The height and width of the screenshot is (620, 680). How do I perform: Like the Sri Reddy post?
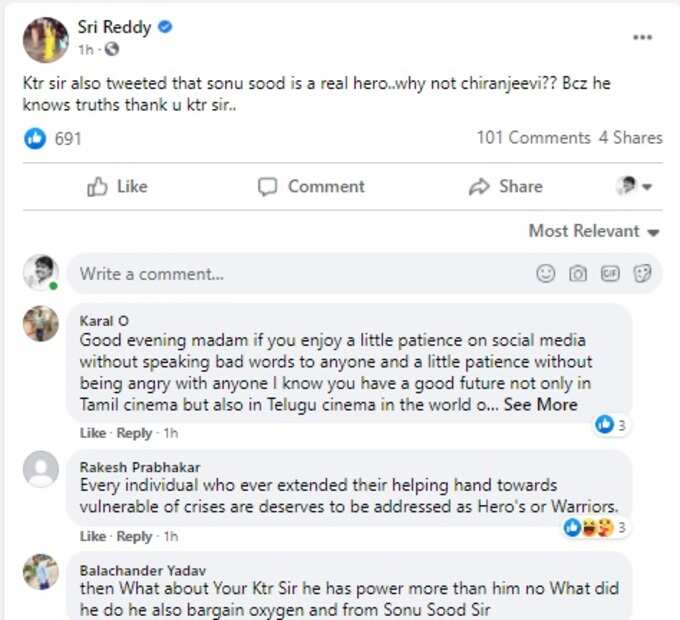[118, 187]
